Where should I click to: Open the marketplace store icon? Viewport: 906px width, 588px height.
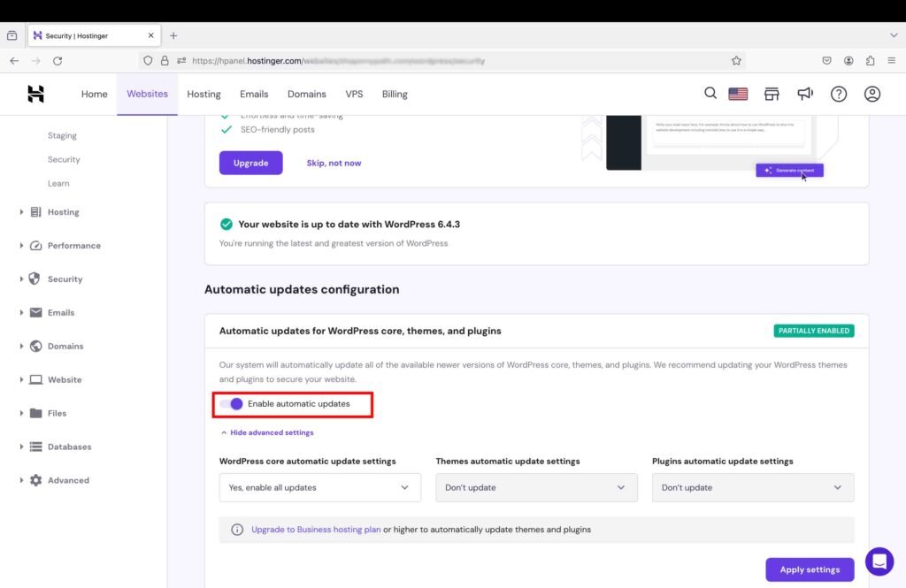(x=772, y=94)
